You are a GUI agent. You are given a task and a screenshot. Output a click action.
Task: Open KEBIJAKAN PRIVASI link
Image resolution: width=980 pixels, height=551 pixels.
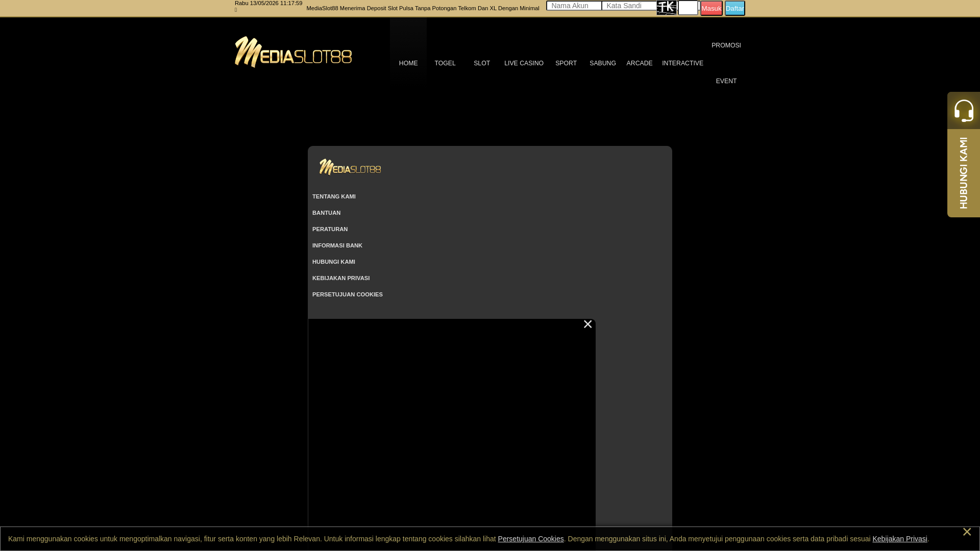pyautogui.click(x=341, y=278)
